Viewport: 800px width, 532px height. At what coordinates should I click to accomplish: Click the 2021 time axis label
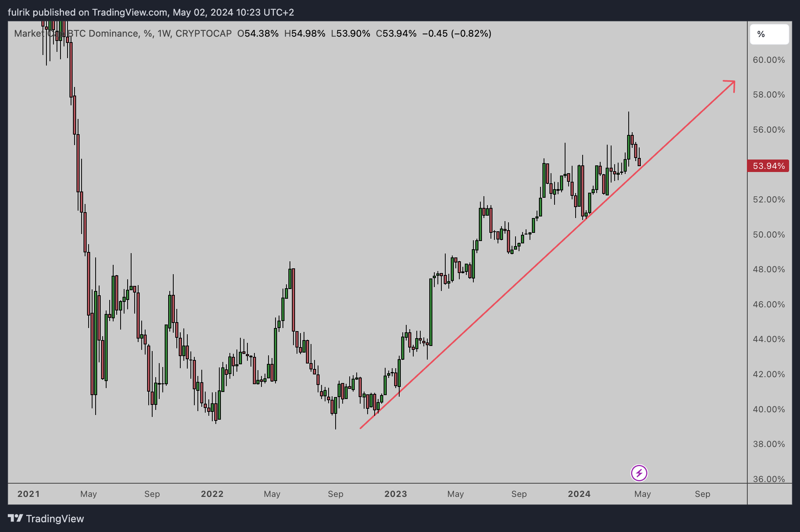[x=28, y=494]
